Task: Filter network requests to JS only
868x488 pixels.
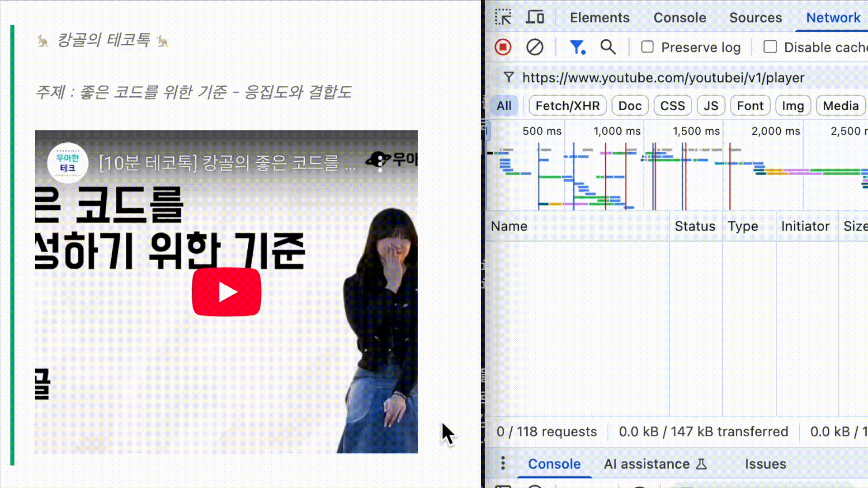Action: pos(711,105)
